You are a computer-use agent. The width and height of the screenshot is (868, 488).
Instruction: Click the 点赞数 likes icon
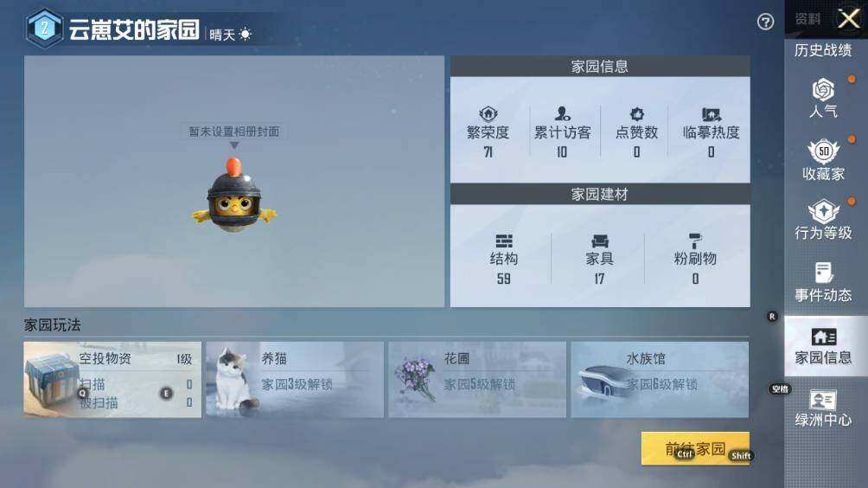pos(636,114)
